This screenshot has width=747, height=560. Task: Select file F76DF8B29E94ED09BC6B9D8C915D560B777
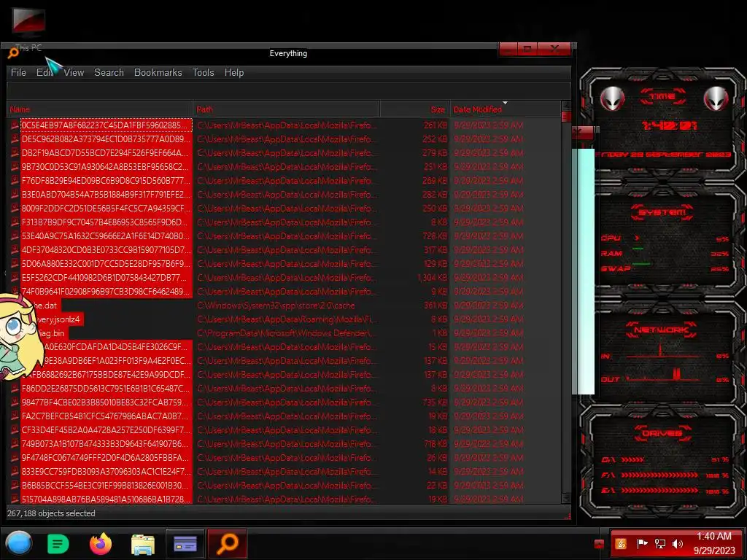107,181
